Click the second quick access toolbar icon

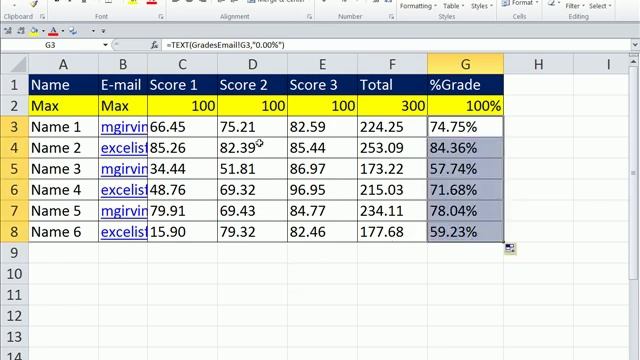(x=21, y=31)
